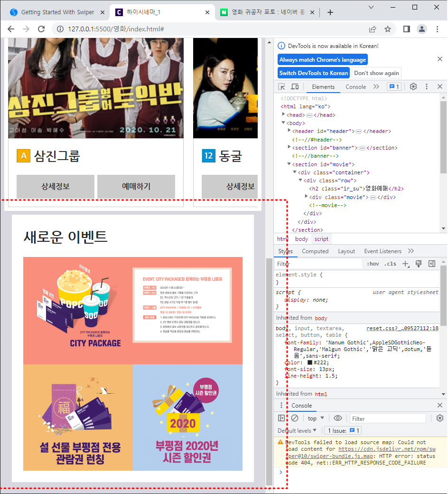
Task: Open the CITY PACKAGE event banner
Action: tap(133, 311)
